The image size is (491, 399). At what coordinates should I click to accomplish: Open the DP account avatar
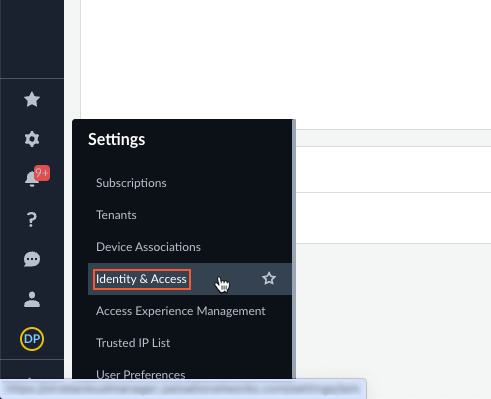pyautogui.click(x=32, y=339)
